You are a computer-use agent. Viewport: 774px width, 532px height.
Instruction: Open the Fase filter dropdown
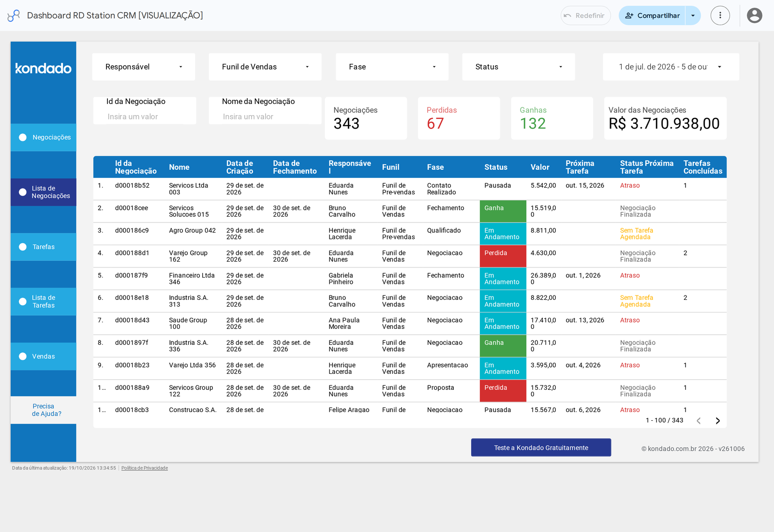coord(392,67)
